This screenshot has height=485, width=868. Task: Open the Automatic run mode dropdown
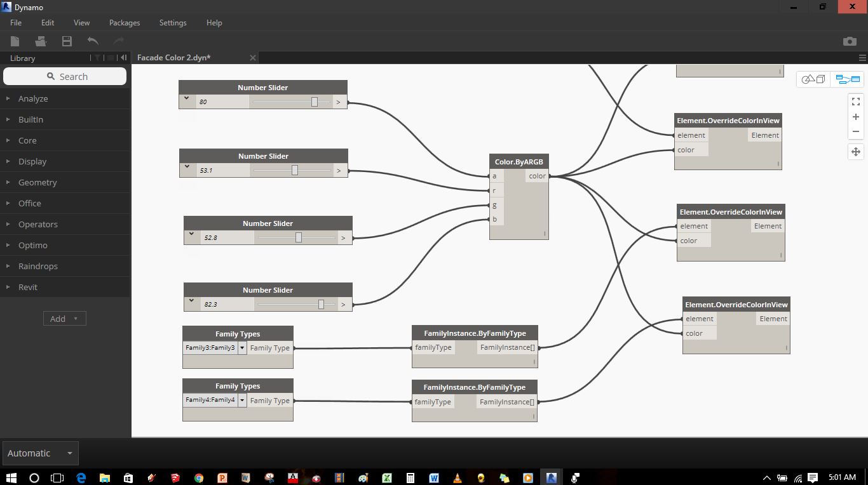(40, 453)
